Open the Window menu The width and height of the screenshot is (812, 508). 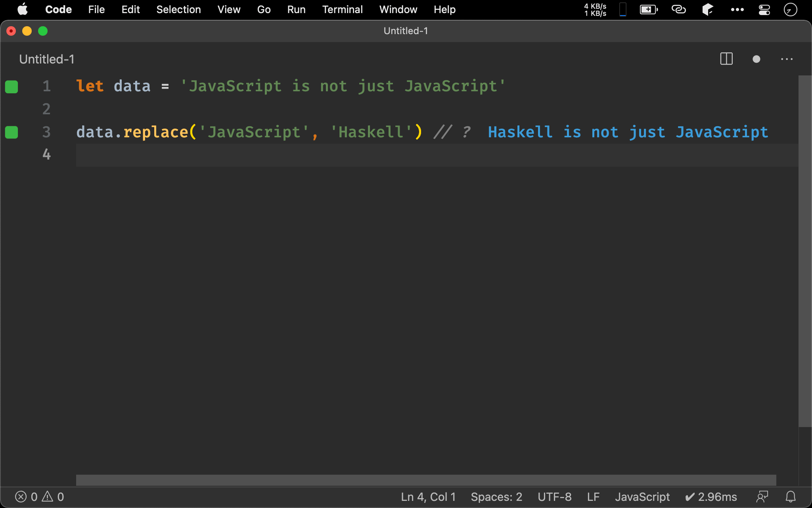coord(398,10)
